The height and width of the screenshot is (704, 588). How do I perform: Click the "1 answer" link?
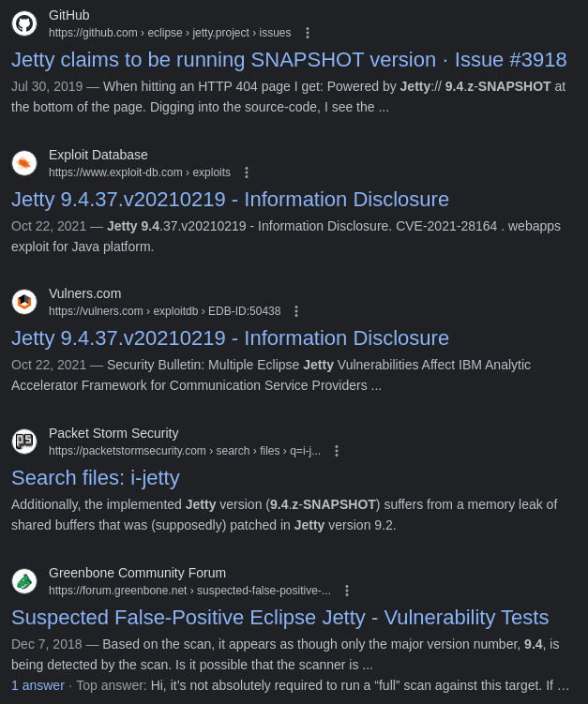click(38, 685)
